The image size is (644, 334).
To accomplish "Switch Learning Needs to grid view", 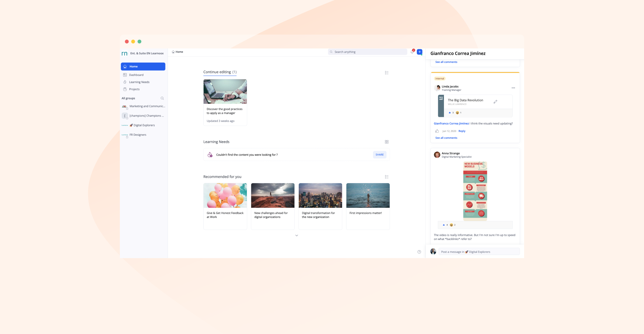I will click(x=387, y=142).
